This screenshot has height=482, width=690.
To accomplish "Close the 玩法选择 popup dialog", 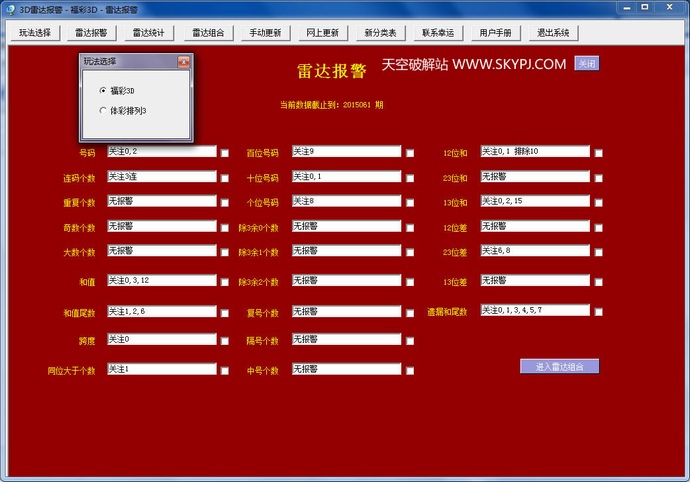I will [183, 62].
